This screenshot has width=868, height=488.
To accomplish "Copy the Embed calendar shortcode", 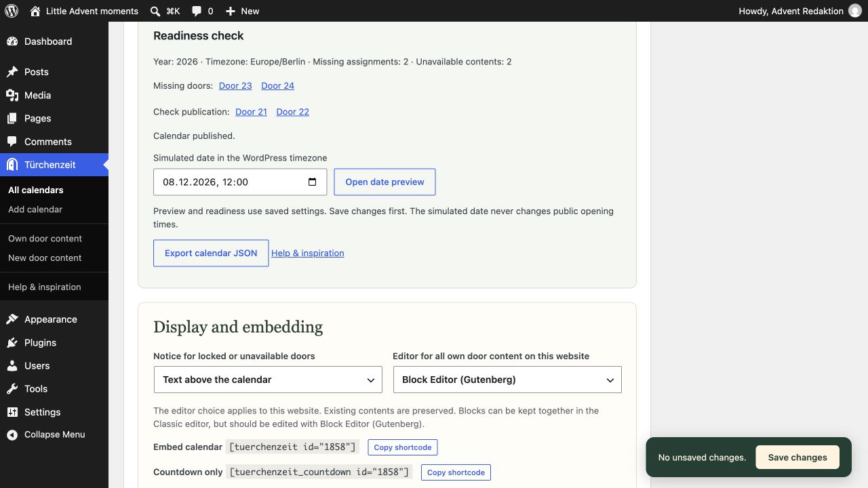I will pyautogui.click(x=403, y=447).
